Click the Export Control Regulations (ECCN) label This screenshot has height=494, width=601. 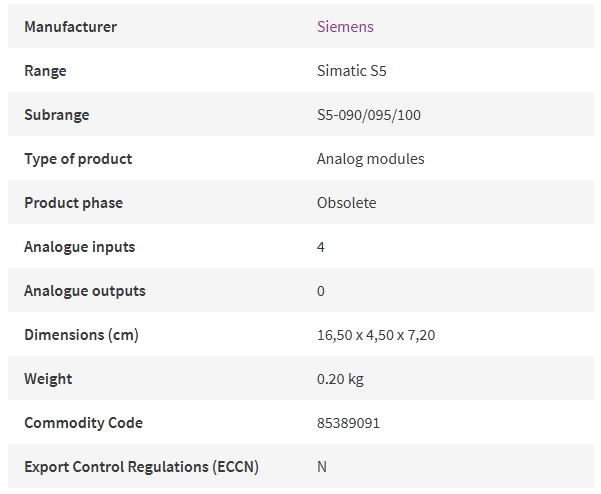[141, 467]
